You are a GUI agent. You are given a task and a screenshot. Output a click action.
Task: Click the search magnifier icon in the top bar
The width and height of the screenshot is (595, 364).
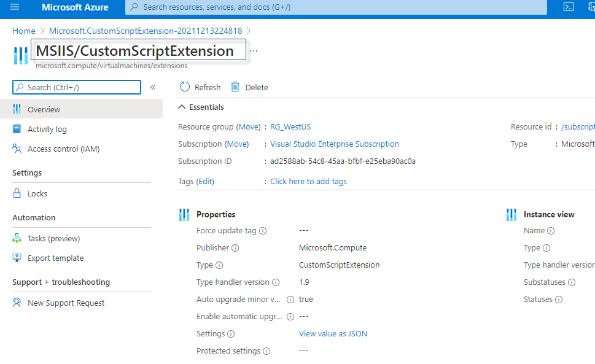[134, 7]
